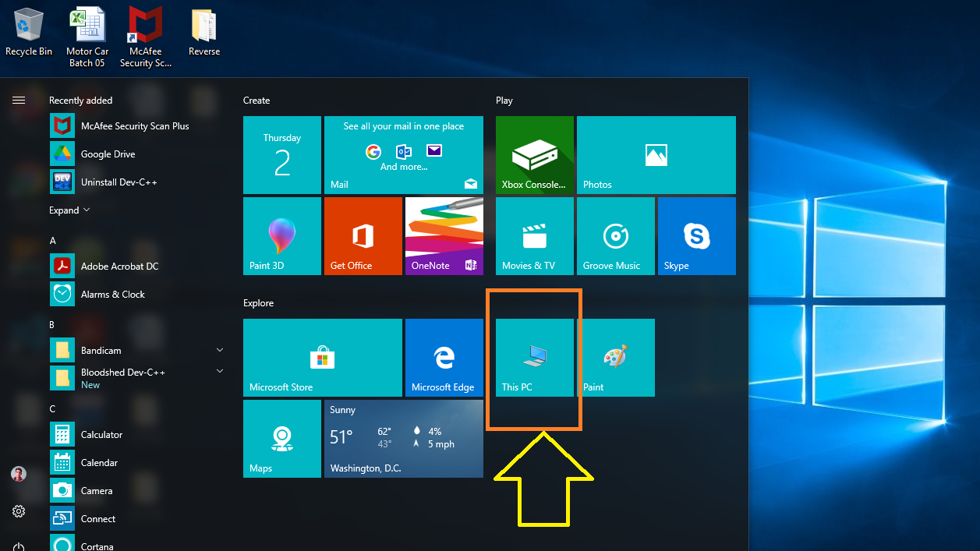Viewport: 980px width, 551px height.
Task: Click the hamburger menu in Start
Action: tap(19, 100)
